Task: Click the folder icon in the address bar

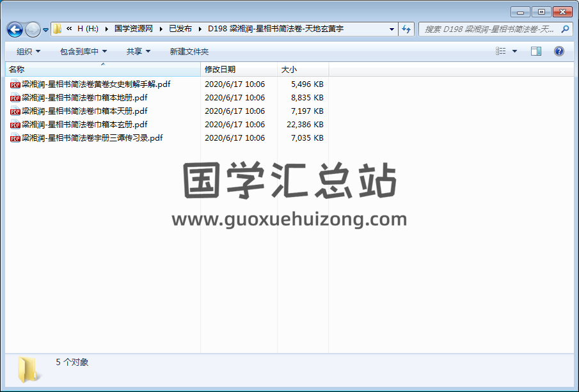Action: 57,29
